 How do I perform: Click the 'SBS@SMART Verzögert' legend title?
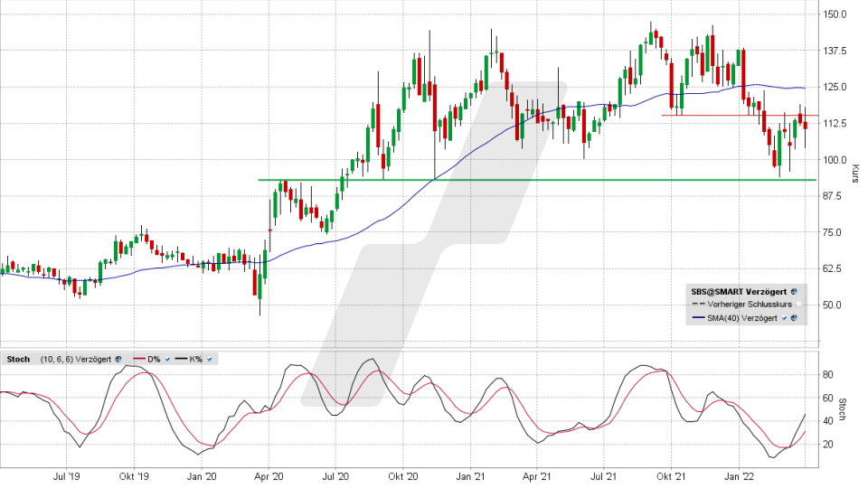pos(739,292)
